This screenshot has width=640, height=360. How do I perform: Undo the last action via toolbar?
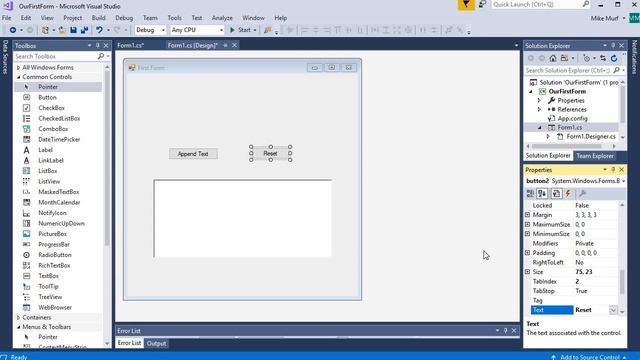click(x=99, y=30)
